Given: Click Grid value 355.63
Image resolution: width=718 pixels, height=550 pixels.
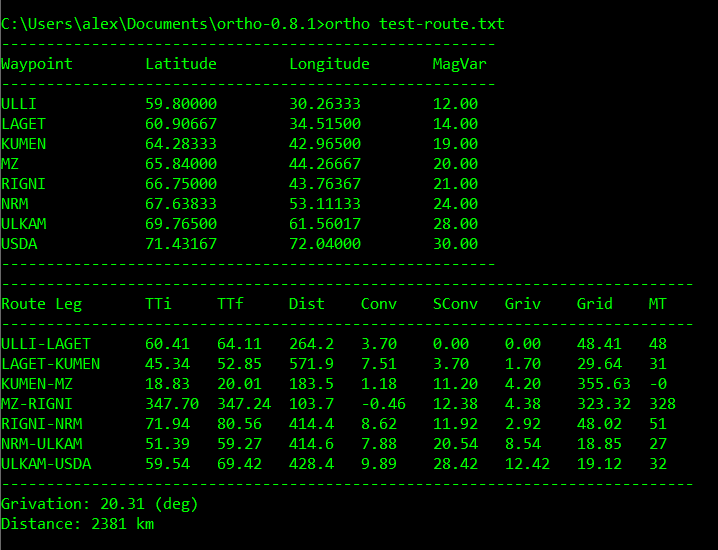Looking at the screenshot, I should [x=604, y=384].
